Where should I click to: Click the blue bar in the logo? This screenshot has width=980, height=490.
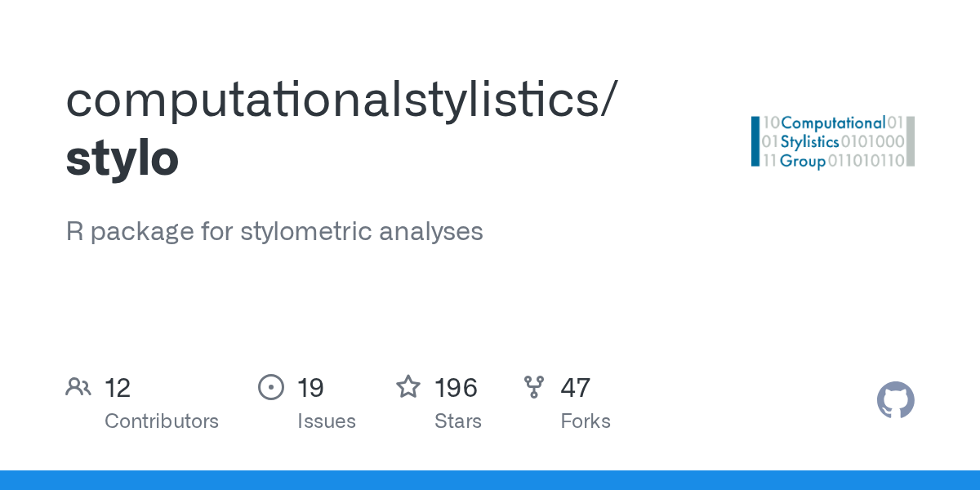click(x=755, y=142)
